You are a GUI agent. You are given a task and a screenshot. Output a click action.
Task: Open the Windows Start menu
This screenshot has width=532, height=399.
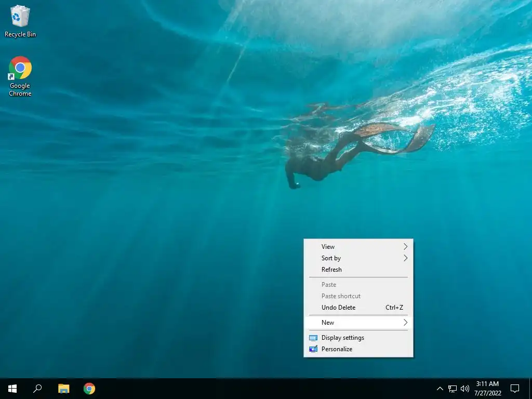[x=12, y=389]
